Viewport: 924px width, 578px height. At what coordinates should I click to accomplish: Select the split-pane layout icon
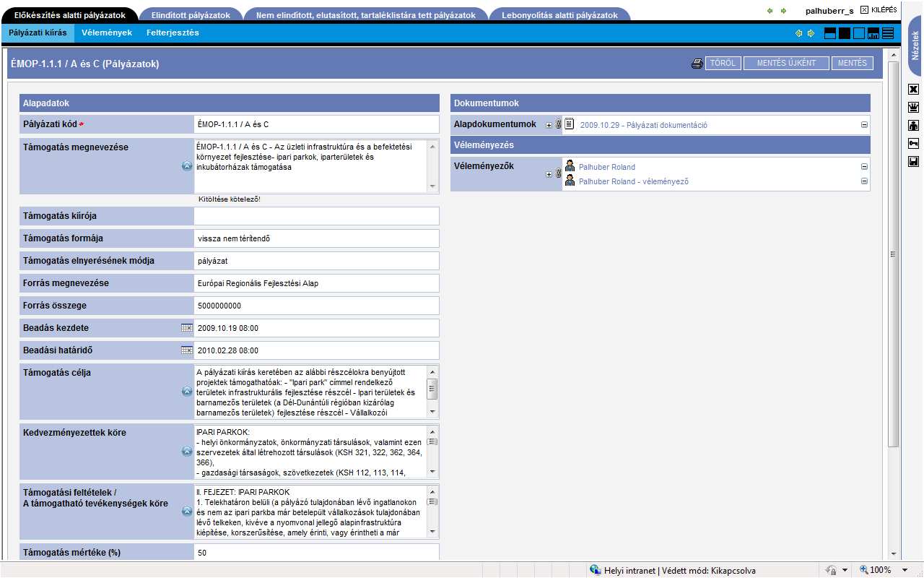click(830, 33)
